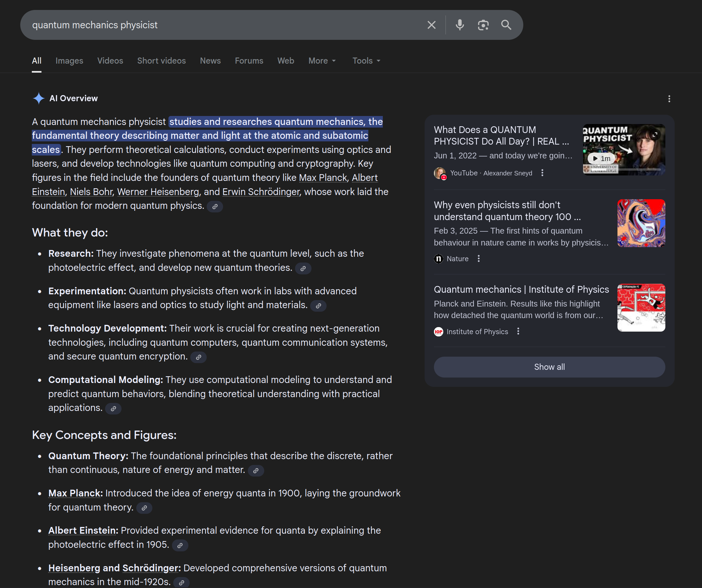Open source link chip after Quantum Theory bullet
This screenshot has width=702, height=588.
[x=256, y=470]
